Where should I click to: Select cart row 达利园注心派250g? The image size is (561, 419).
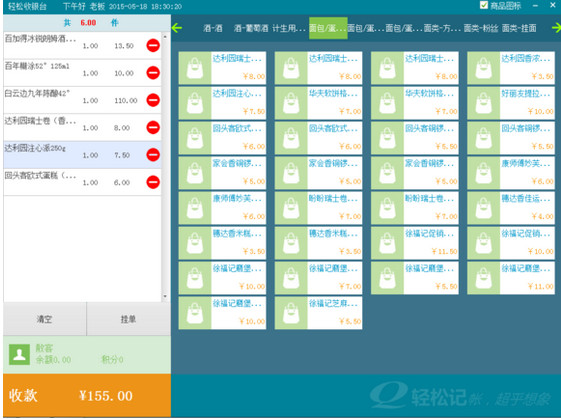click(82, 155)
